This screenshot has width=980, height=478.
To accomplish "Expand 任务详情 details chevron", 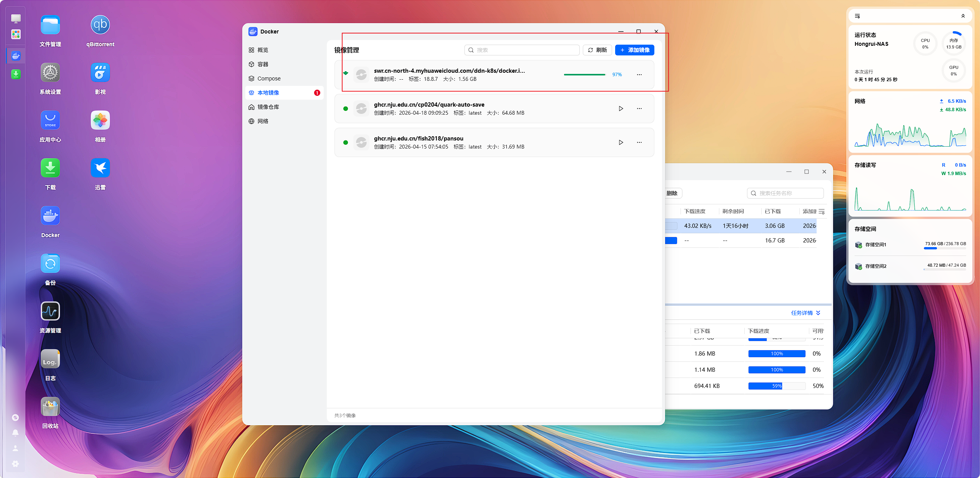I will point(818,313).
